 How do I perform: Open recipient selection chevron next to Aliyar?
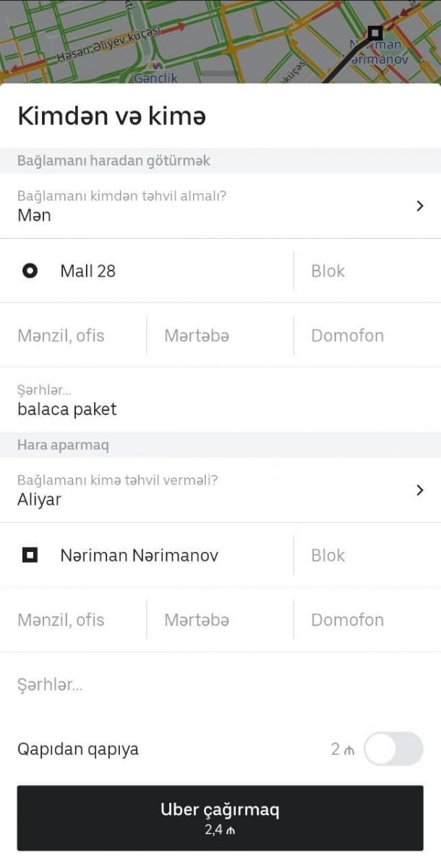coord(420,490)
